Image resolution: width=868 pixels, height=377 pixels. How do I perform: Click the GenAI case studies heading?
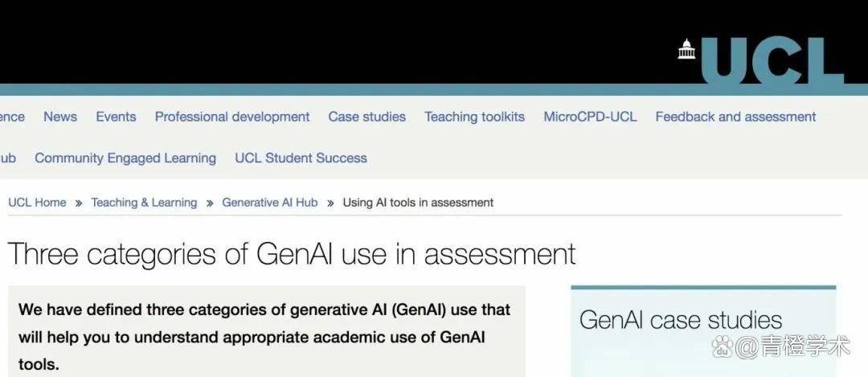point(681,320)
